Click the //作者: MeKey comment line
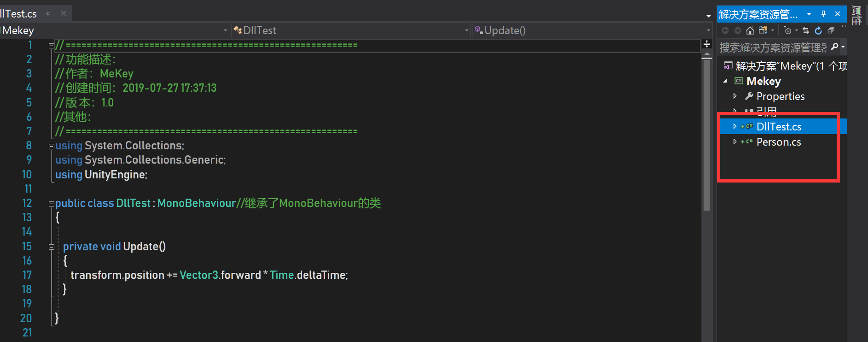The width and height of the screenshot is (868, 342). 94,74
